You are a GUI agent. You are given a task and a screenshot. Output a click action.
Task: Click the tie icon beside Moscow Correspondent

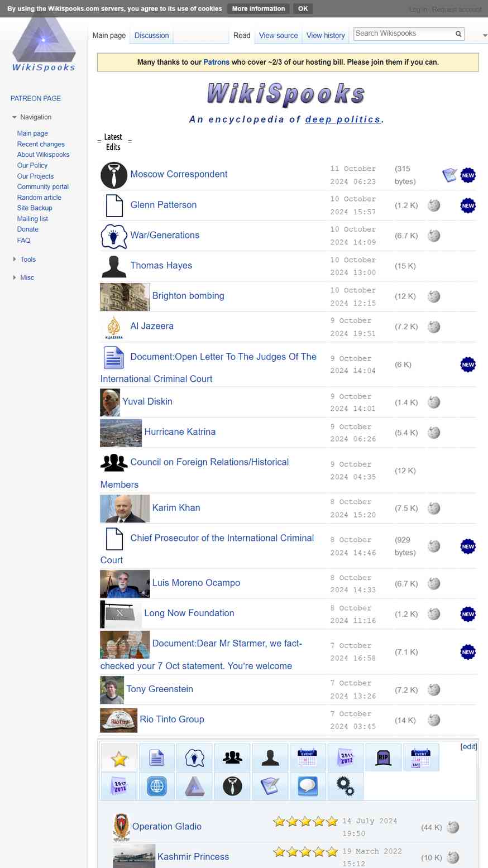point(114,175)
